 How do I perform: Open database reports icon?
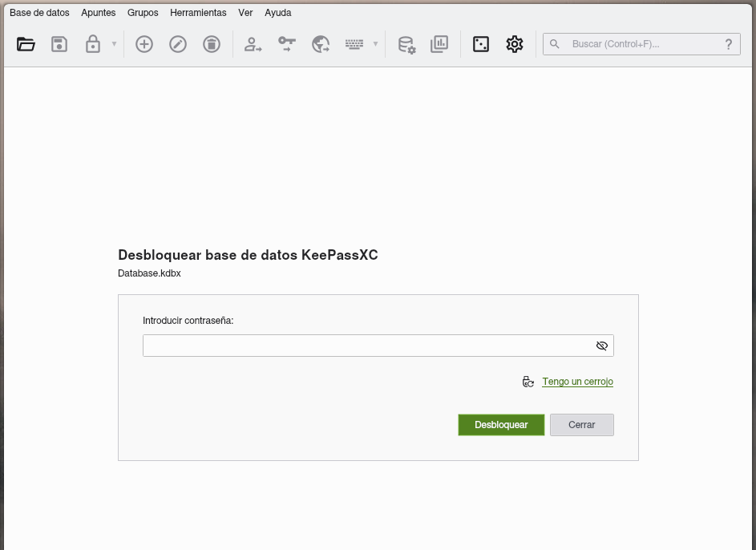[439, 44]
